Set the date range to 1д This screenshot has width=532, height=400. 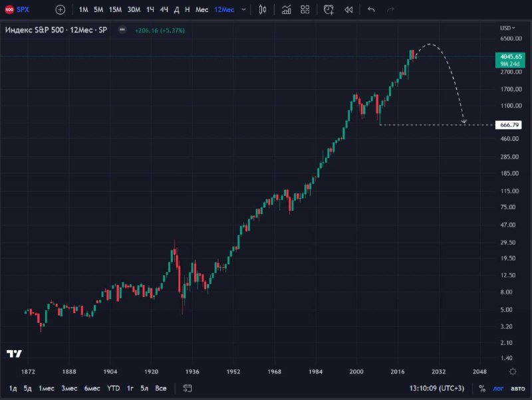13,389
